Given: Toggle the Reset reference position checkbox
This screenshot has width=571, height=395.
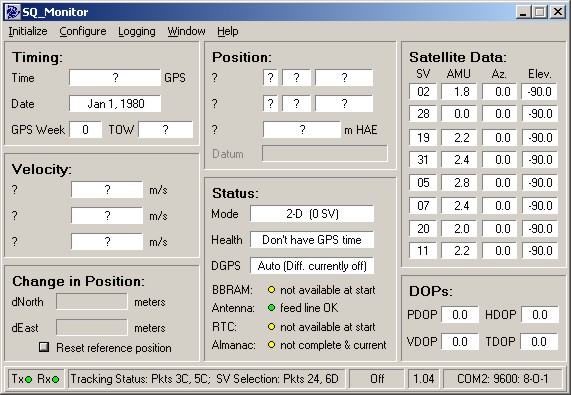Looking at the screenshot, I should [44, 347].
